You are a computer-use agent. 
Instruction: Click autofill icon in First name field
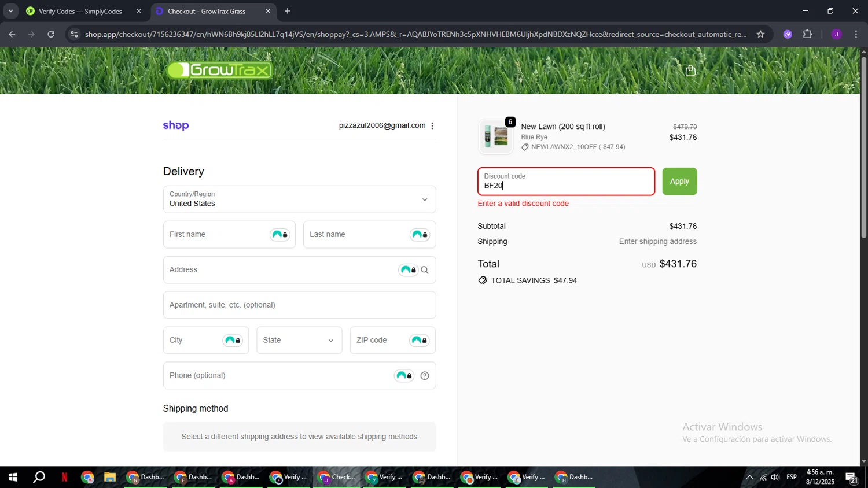click(280, 235)
